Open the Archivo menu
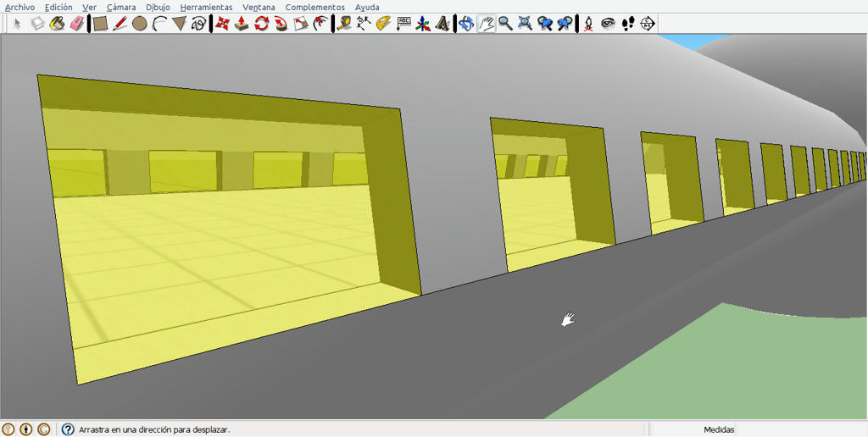Screen dimensions: 868x437 coord(19,7)
